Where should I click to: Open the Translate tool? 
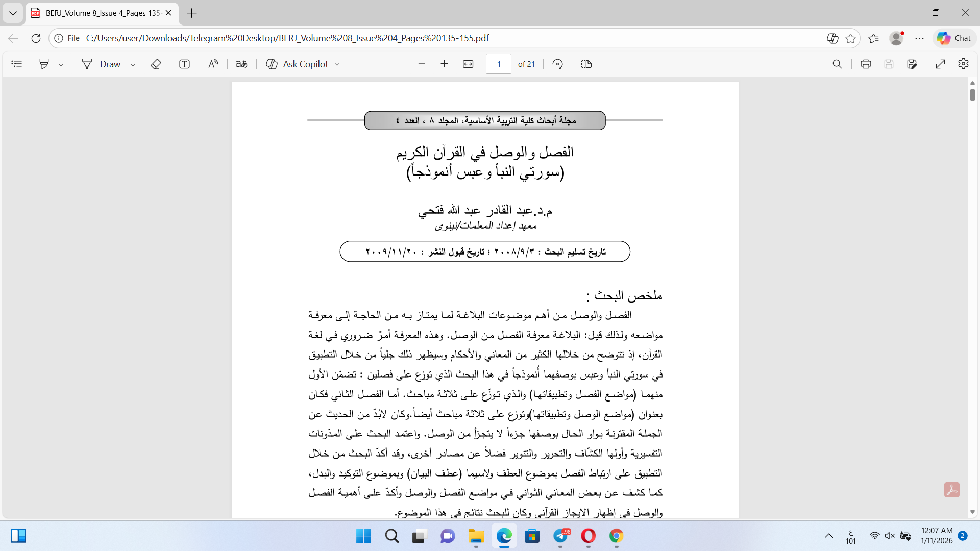(x=241, y=64)
